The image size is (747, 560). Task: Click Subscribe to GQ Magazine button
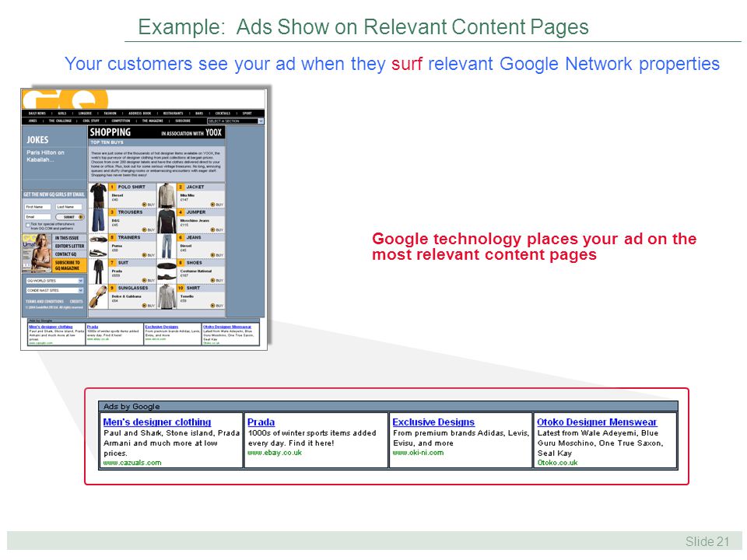coord(69,265)
